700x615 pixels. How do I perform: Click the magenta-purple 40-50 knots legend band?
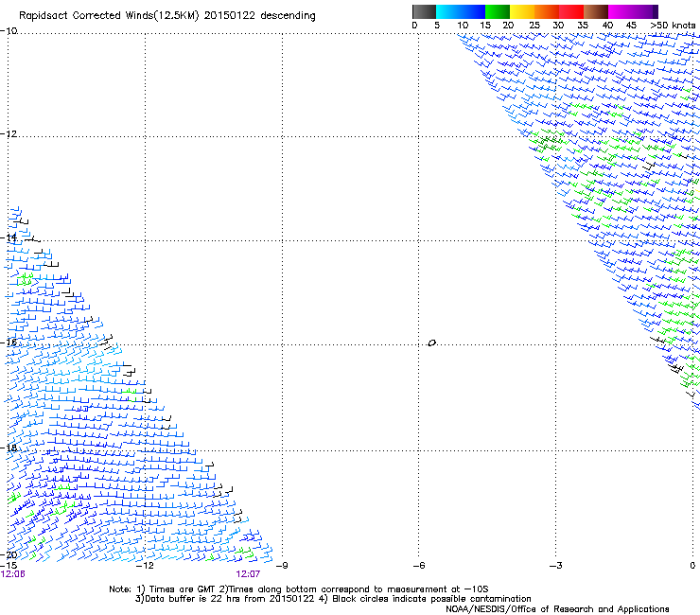(633, 11)
